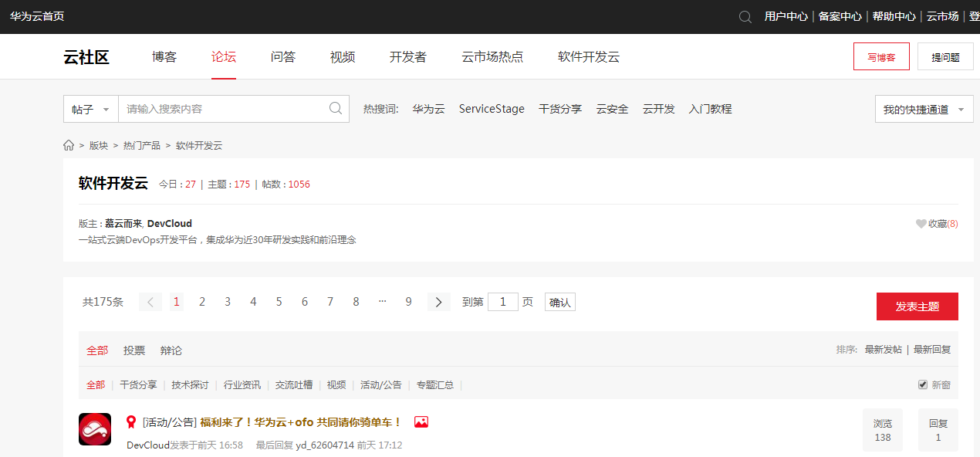Filter by 专题汇总 category

(x=435, y=384)
